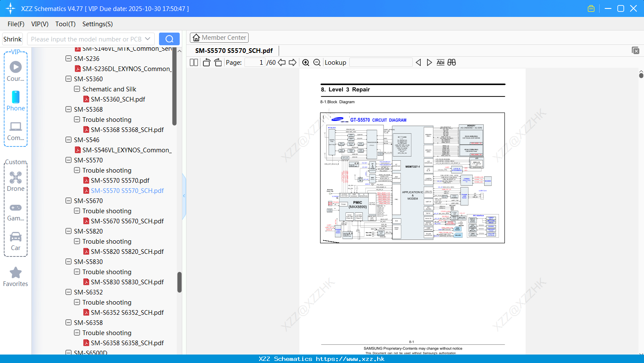Click the XZZ app logo icon

11,8
